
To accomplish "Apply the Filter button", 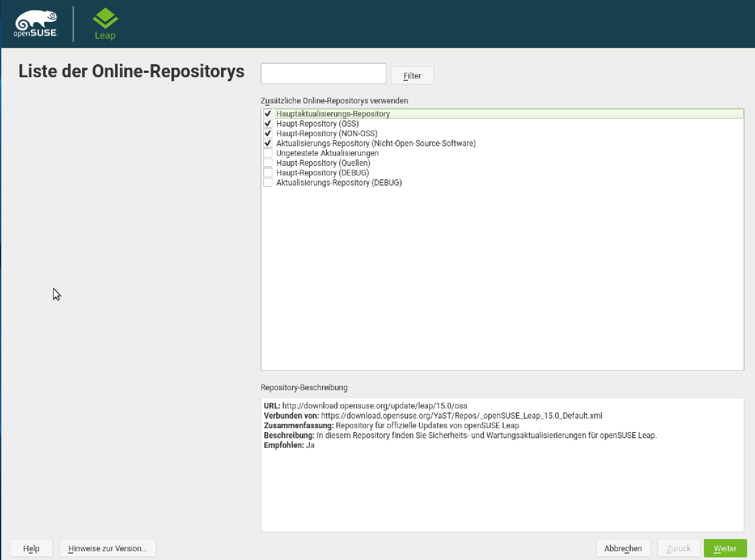I will point(412,76).
